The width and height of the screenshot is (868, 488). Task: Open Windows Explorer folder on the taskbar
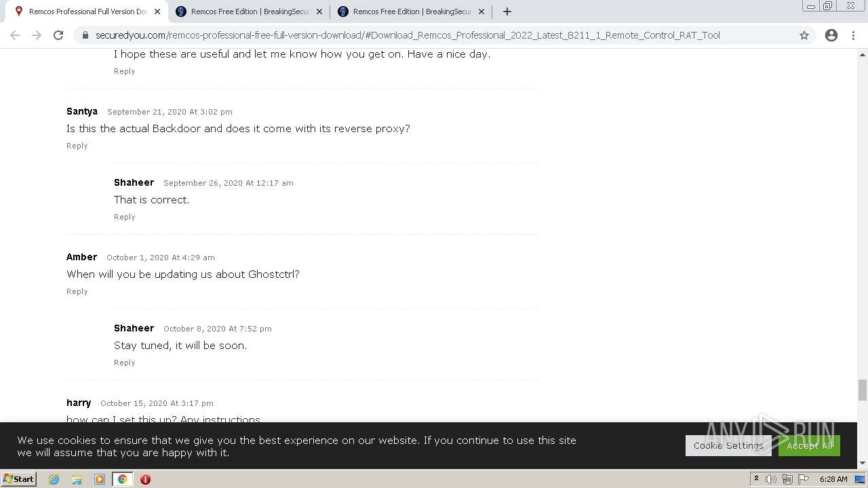tap(77, 479)
